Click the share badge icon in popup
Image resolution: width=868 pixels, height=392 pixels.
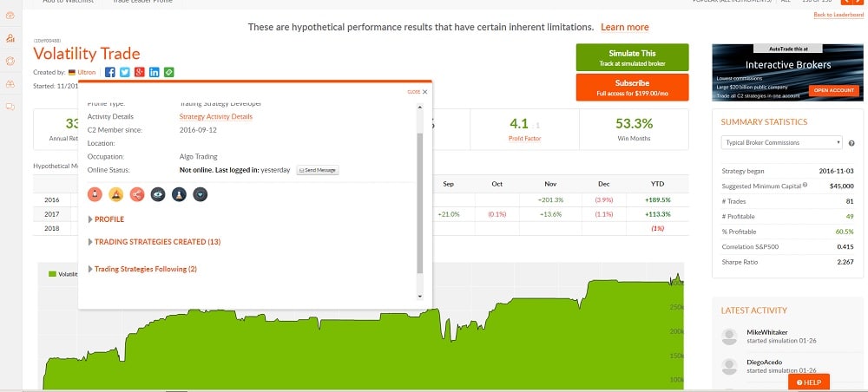136,194
